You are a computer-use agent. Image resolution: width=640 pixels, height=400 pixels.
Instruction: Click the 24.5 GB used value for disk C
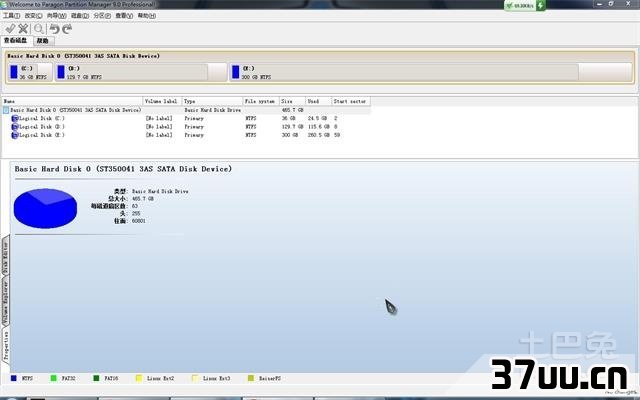(x=318, y=118)
